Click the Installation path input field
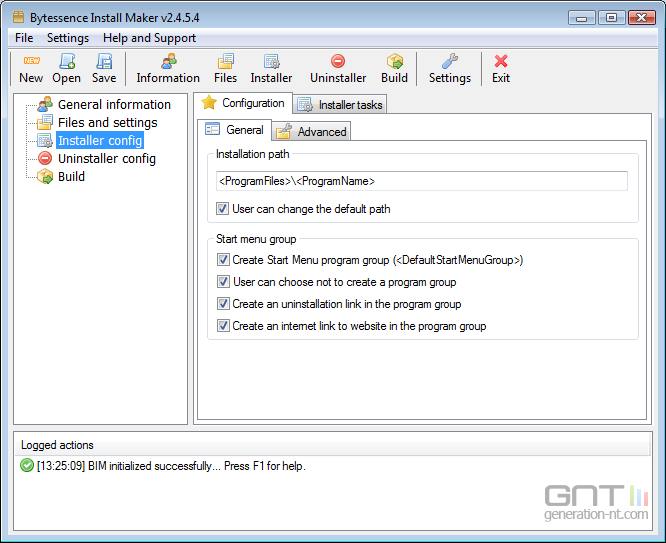The width and height of the screenshot is (666, 543). pos(422,181)
